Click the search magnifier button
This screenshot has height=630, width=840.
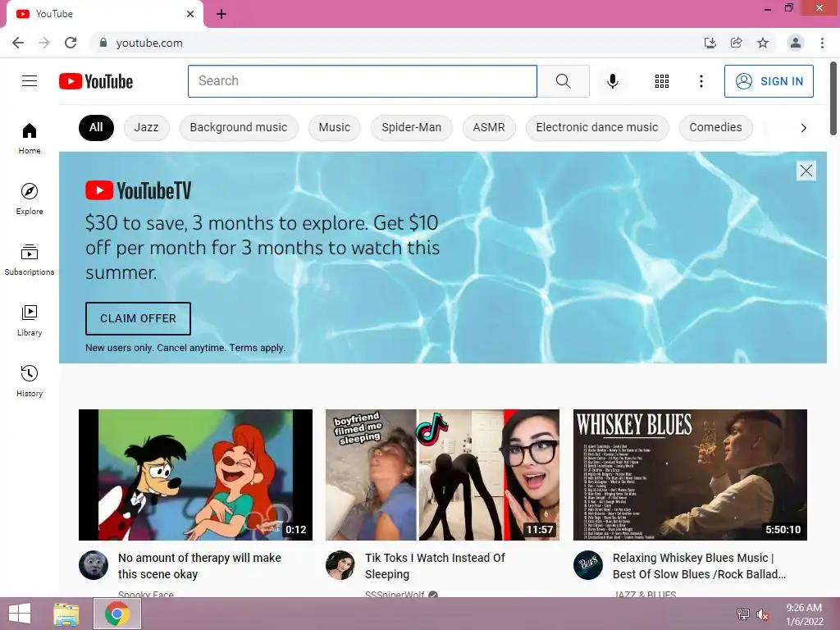tap(563, 81)
